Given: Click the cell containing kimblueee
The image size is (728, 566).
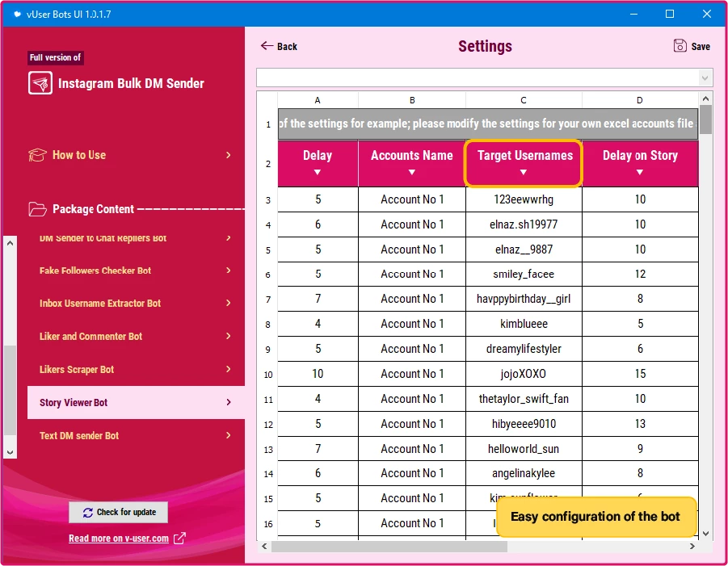Looking at the screenshot, I should [524, 324].
